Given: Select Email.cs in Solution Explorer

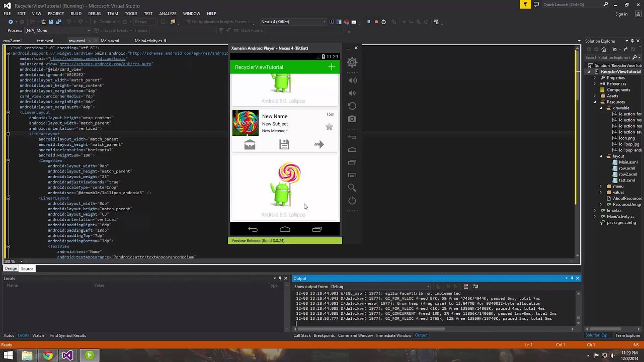Looking at the screenshot, I should tap(614, 211).
